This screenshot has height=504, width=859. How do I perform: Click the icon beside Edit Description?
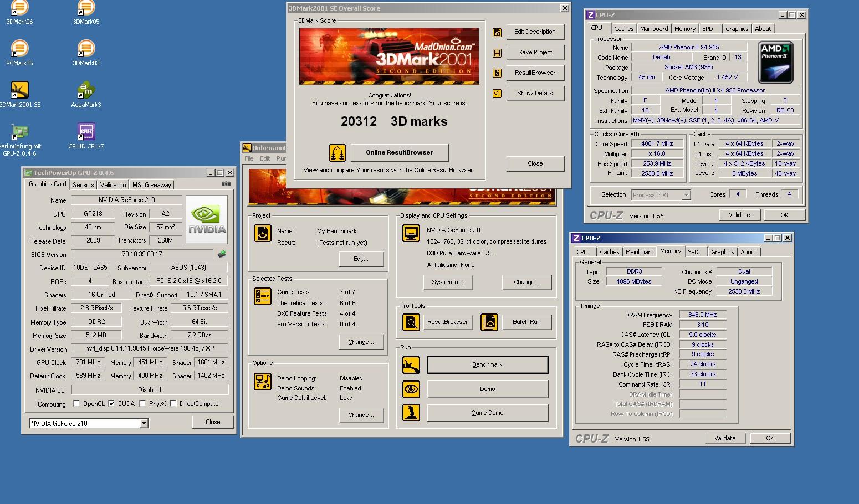(x=497, y=32)
